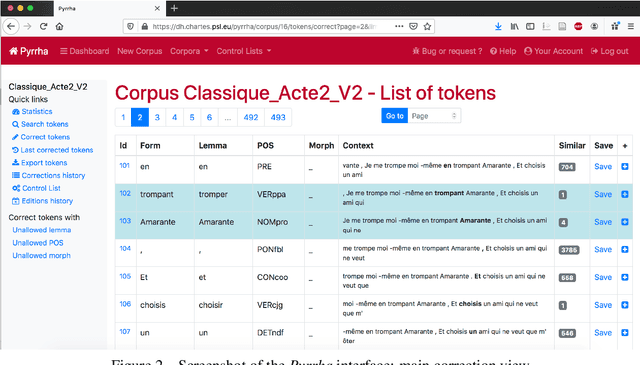Viewport: 640px width, 365px height.
Task: Go to pagination page 1
Action: click(x=123, y=117)
